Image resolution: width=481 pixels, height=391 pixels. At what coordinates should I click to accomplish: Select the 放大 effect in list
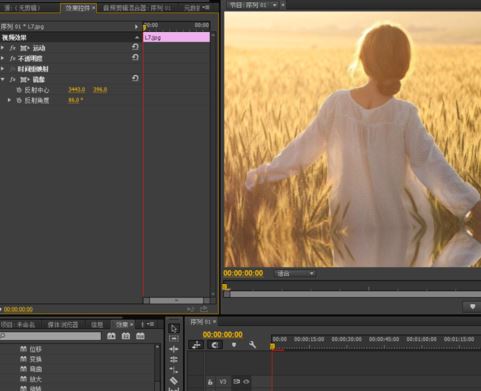click(x=35, y=379)
